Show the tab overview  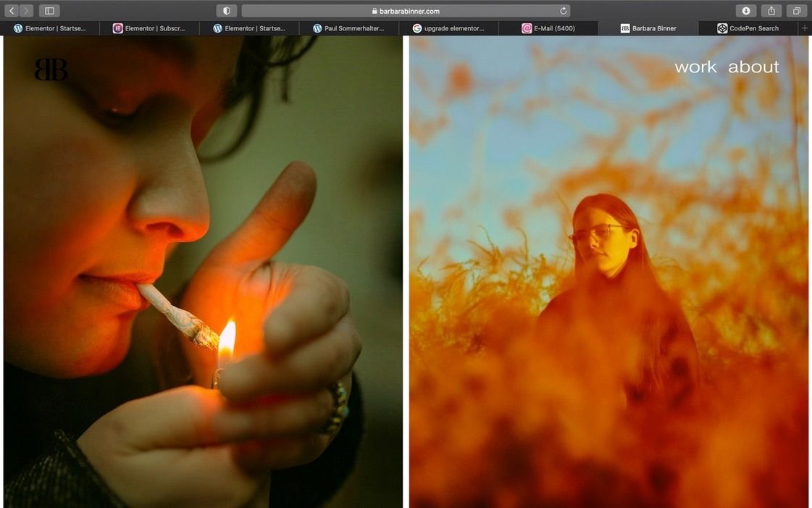point(796,11)
